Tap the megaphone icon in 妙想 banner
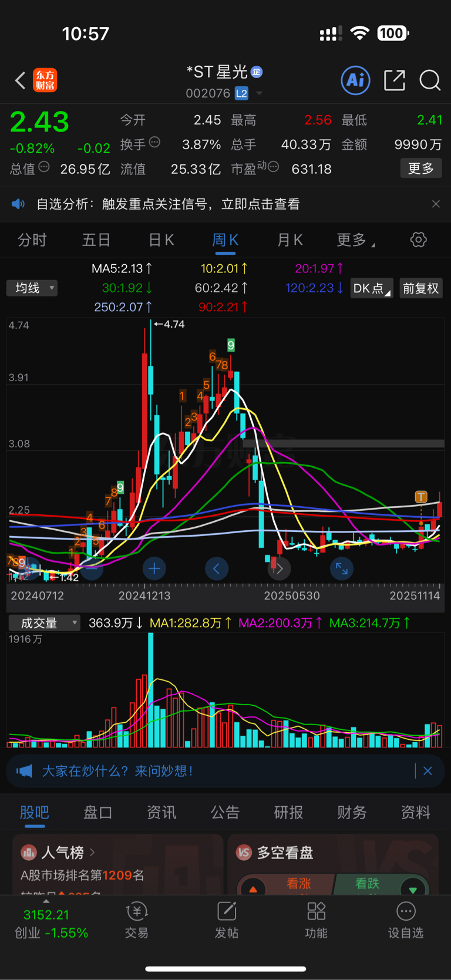The image size is (451, 980). (24, 771)
